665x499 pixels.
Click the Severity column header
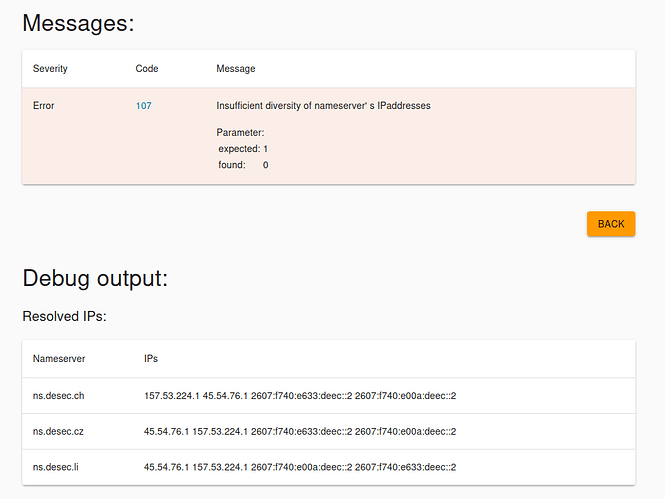tap(50, 69)
